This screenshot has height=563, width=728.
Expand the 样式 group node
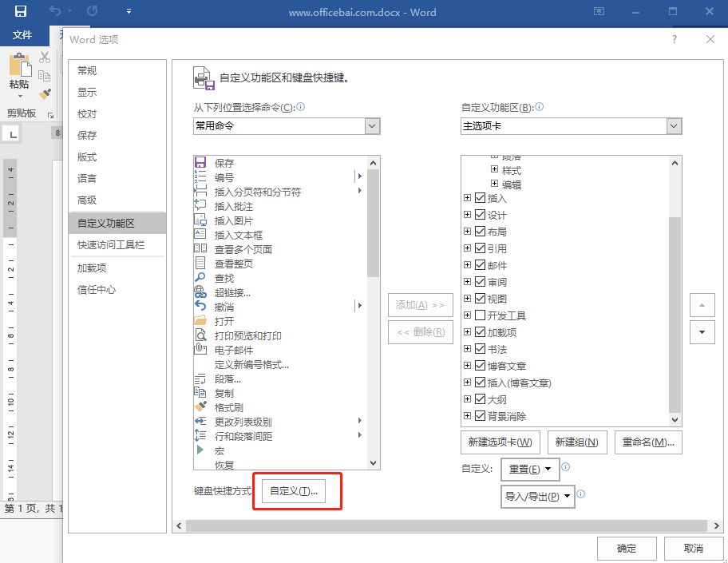pos(494,169)
